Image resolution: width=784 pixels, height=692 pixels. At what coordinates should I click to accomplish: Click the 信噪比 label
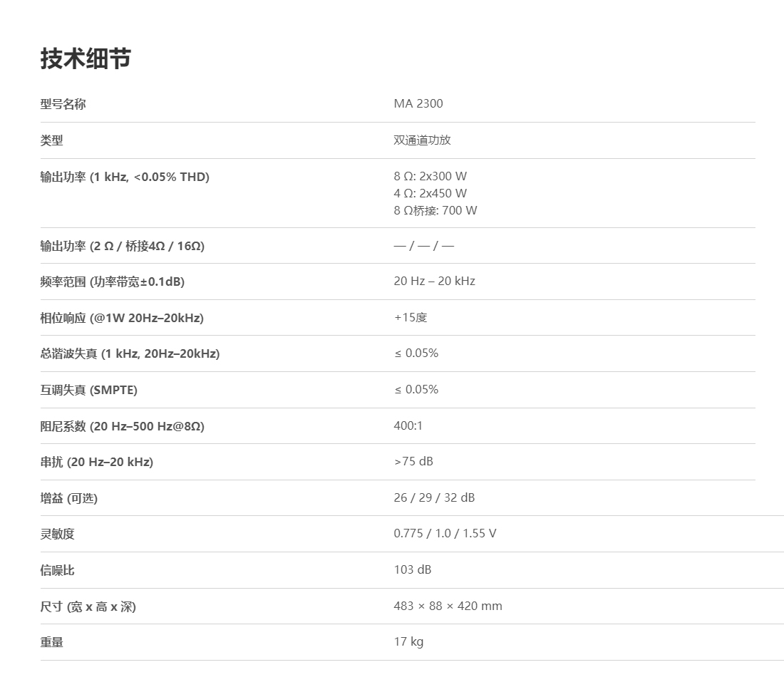click(57, 571)
